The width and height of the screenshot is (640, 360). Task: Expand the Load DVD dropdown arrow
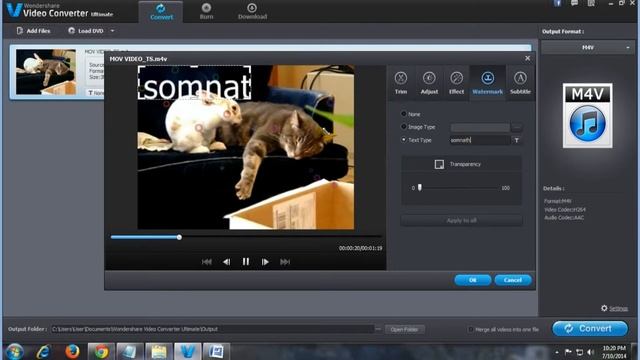[112, 31]
